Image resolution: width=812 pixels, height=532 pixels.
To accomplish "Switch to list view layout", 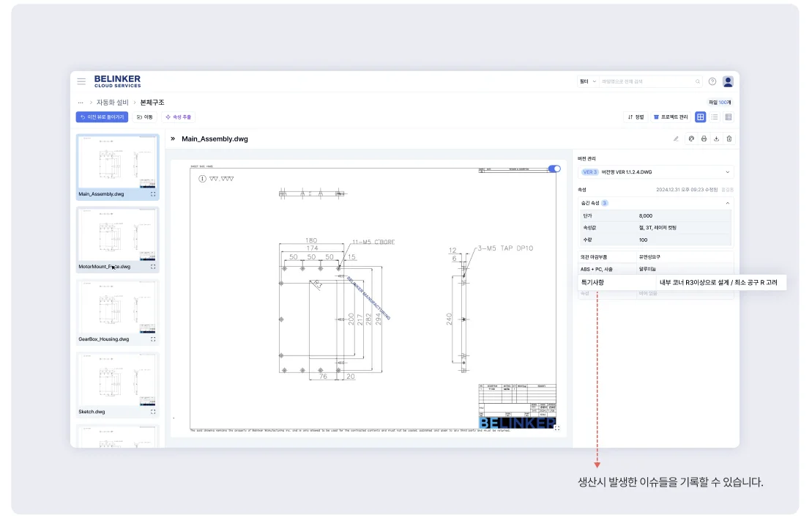I will pyautogui.click(x=715, y=117).
